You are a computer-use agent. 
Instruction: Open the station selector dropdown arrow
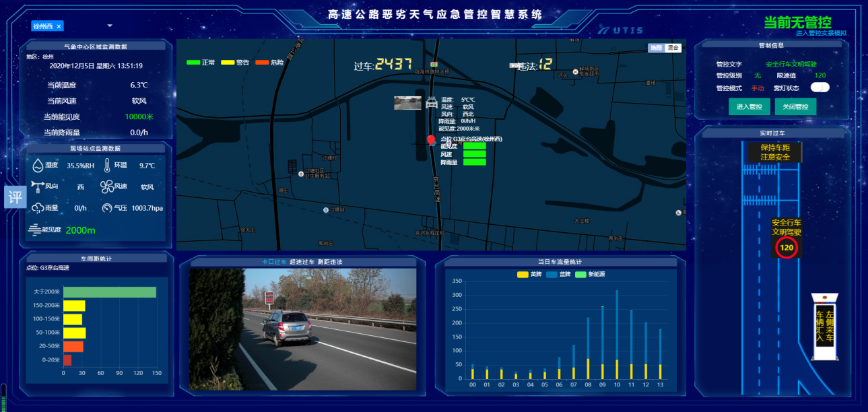(x=110, y=26)
